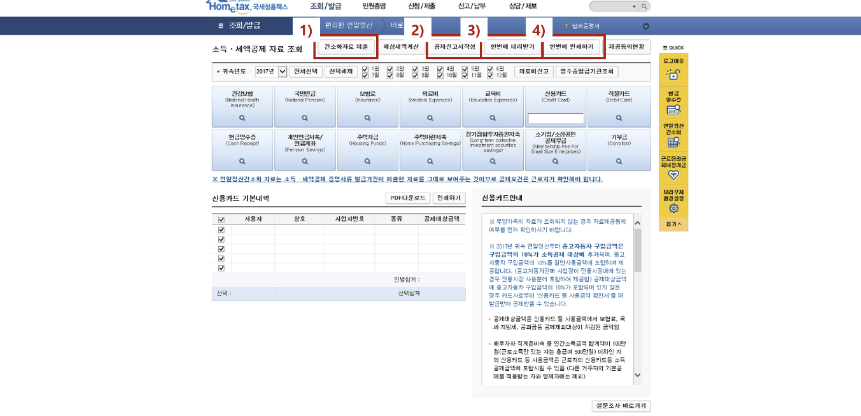861x416 pixels.
Task: Click the 한번에 인쇄하기 button
Action: click(x=572, y=47)
